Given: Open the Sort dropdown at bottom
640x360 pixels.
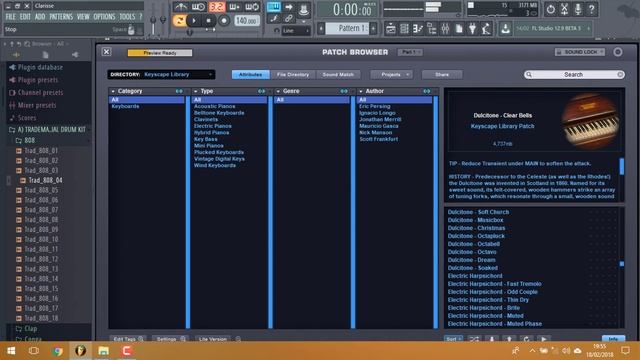Looking at the screenshot, I should 453,339.
